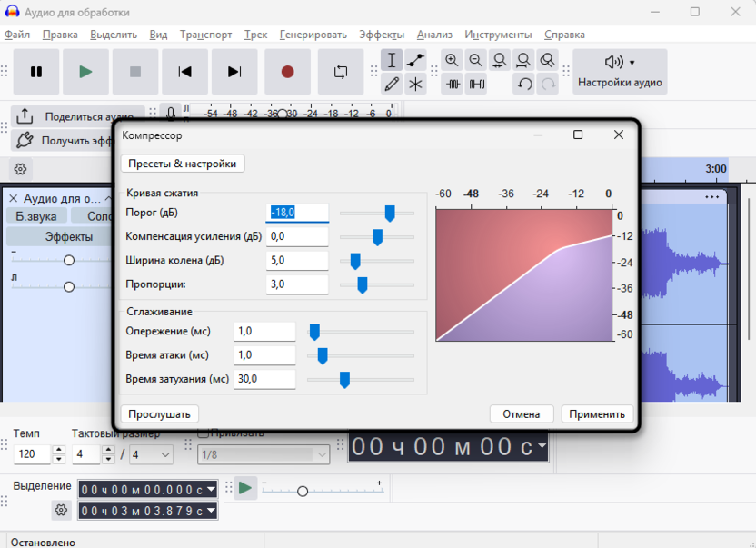The image size is (756, 548).
Task: Open the Пресеты & настройки menu
Action: [183, 164]
